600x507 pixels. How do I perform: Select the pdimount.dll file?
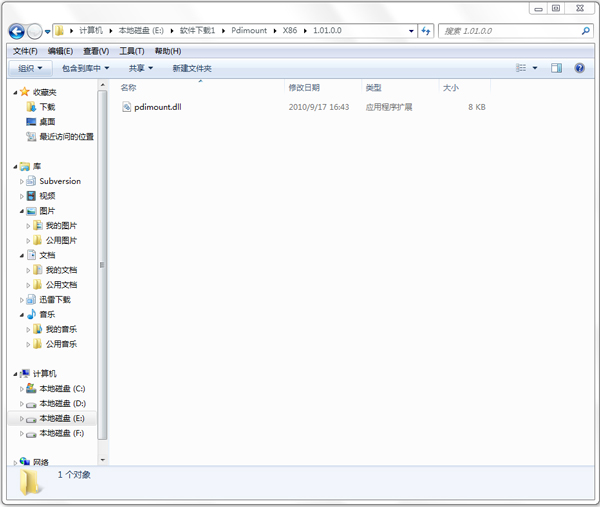pos(157,106)
